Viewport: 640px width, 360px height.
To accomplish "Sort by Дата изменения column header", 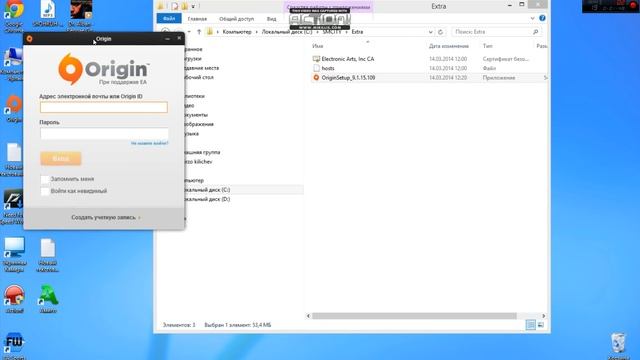I will (449, 46).
